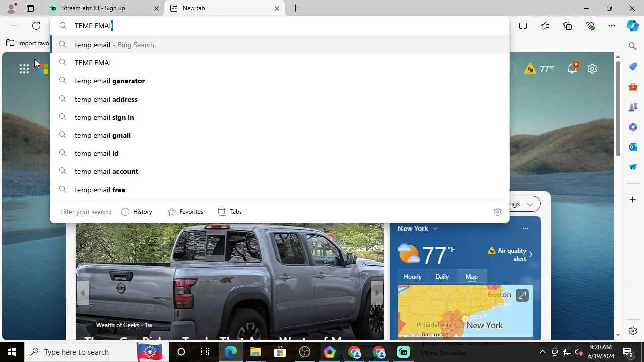Click Import favorites bookmark bar item
This screenshot has height=362, width=644.
pos(28,43)
